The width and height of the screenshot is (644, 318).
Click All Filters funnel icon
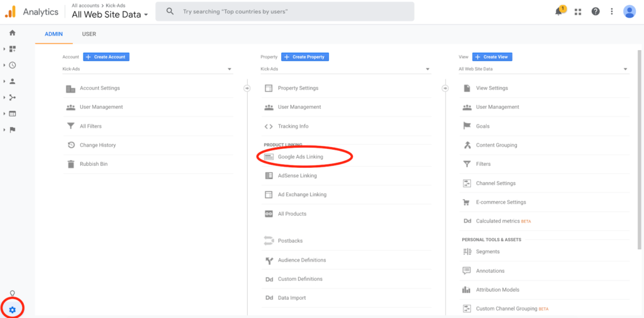[70, 126]
